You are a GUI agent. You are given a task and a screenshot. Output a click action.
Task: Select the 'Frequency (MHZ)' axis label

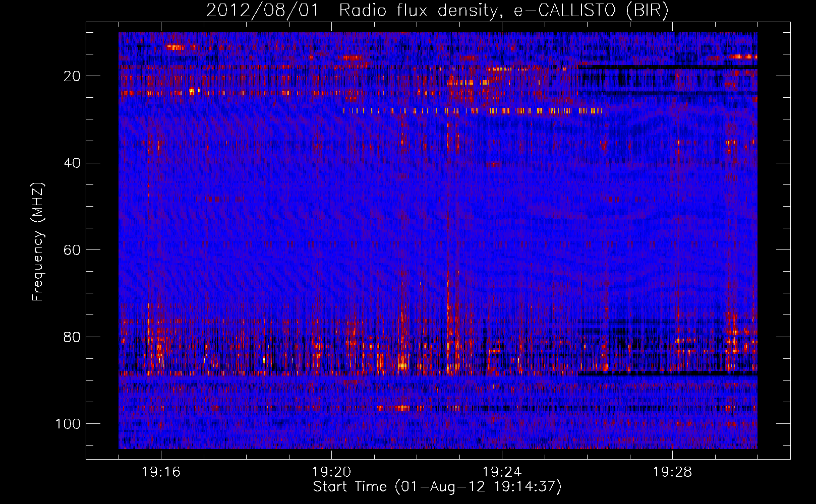coord(38,241)
